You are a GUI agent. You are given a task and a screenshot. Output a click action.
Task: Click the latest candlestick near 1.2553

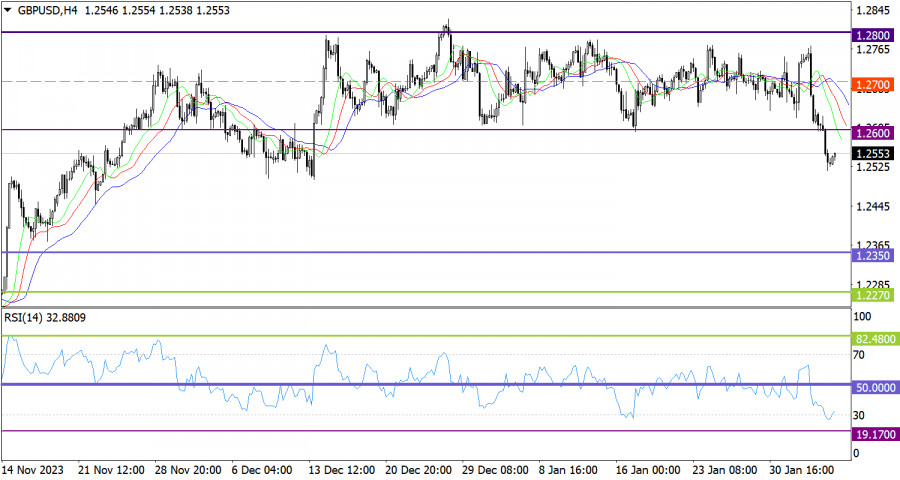tap(833, 156)
